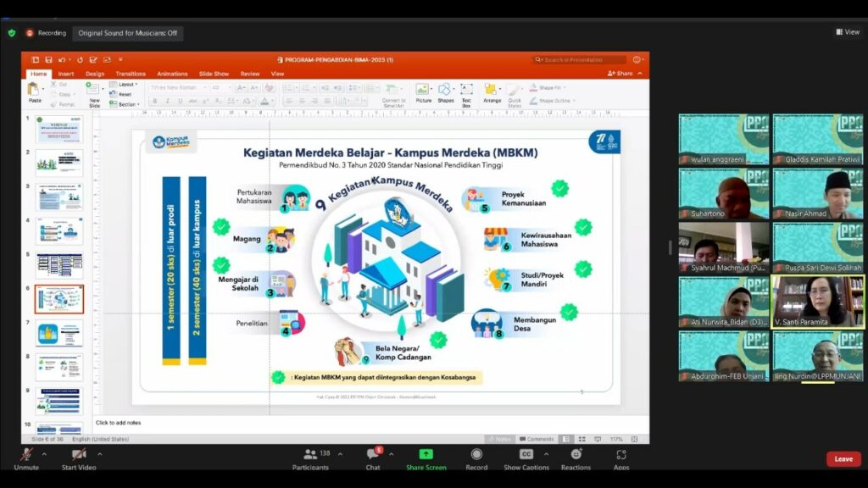Open the Section dropdown
Image resolution: width=868 pixels, height=488 pixels.
(125, 104)
